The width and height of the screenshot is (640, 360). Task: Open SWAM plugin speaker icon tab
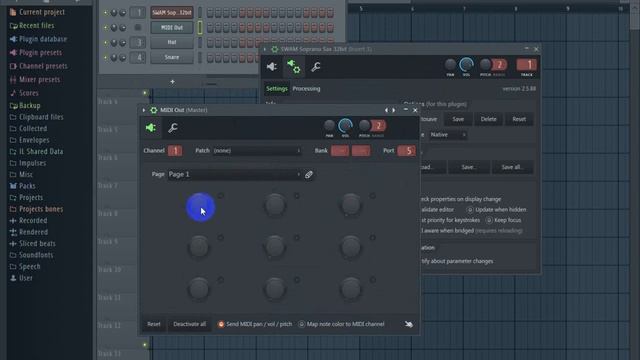(272, 67)
